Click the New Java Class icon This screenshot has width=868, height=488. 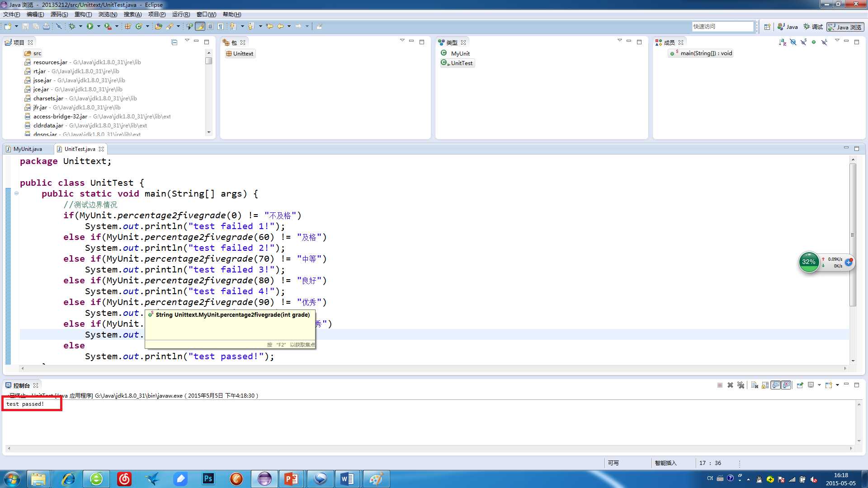(139, 26)
